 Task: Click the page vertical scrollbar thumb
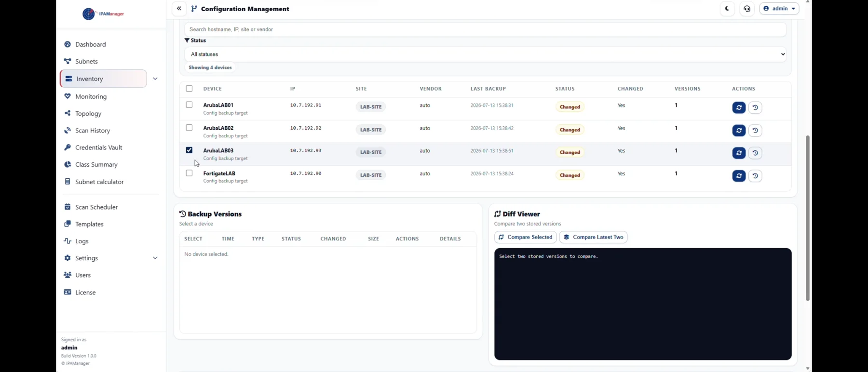(x=808, y=218)
